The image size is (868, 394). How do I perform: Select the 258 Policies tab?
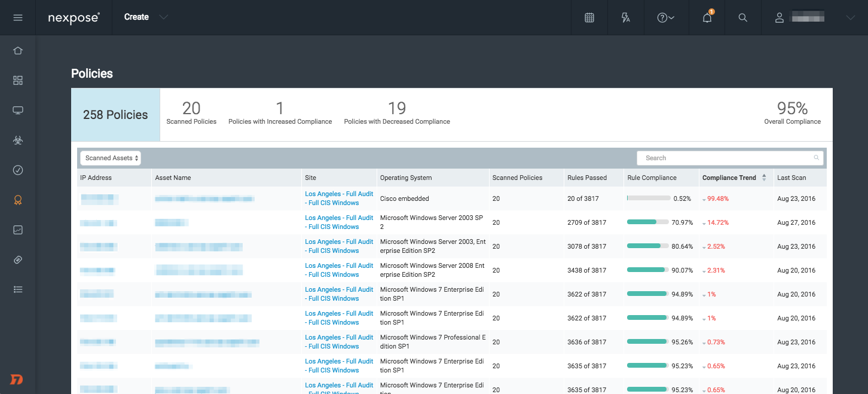pos(115,115)
